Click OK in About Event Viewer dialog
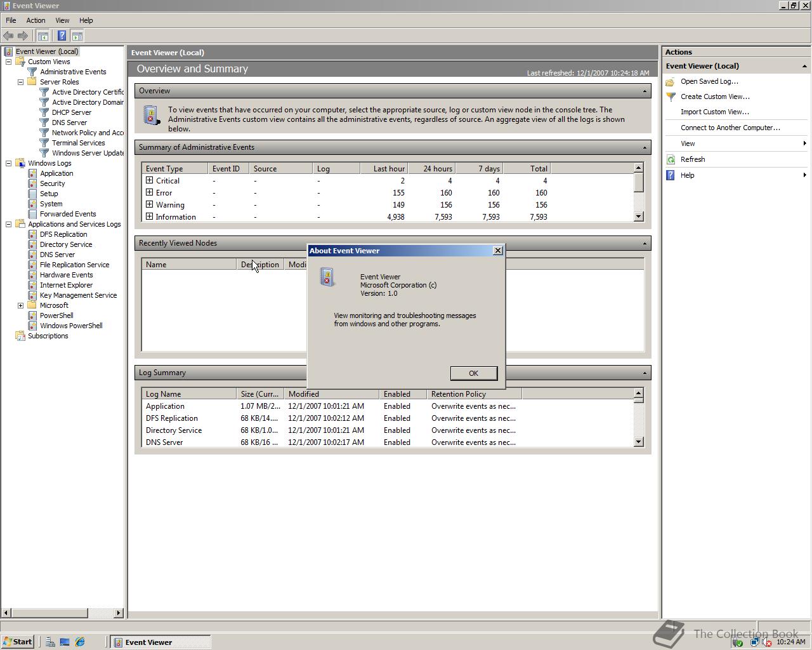The height and width of the screenshot is (650, 812). [473, 373]
